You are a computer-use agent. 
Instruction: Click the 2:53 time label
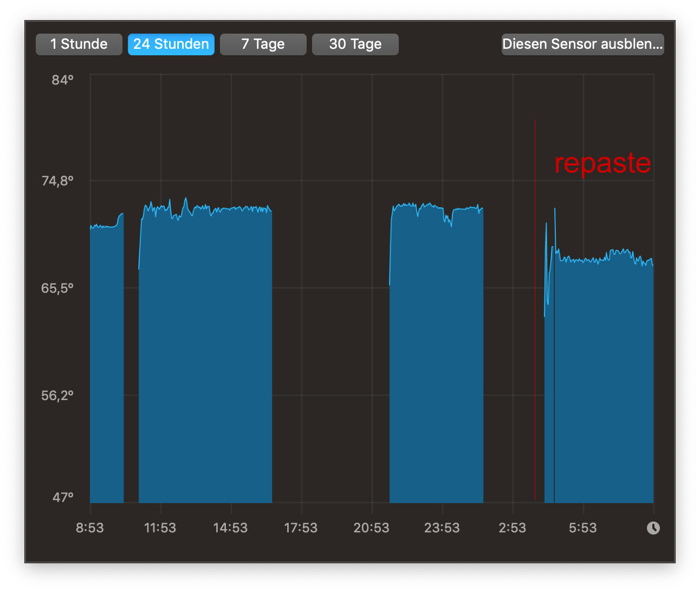(x=513, y=528)
